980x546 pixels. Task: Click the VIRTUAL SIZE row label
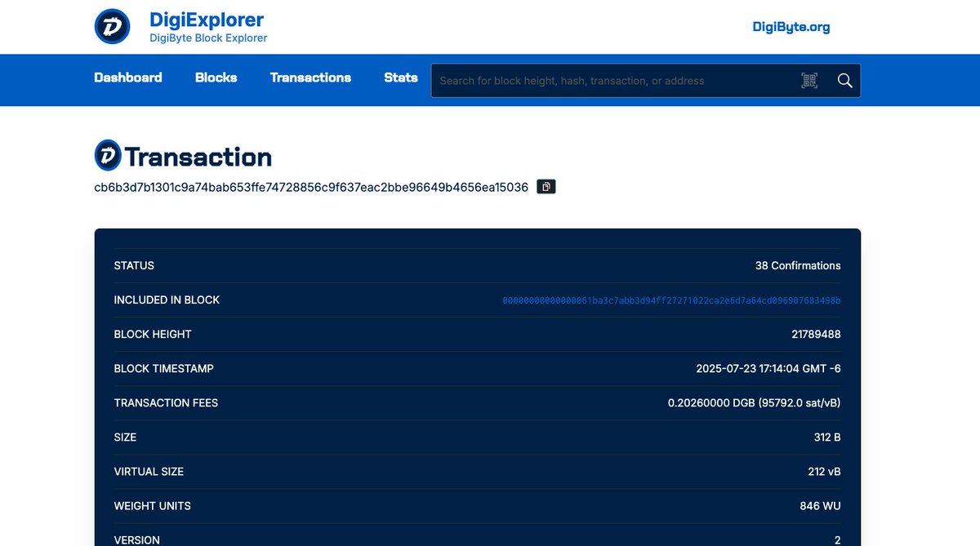pyautogui.click(x=149, y=471)
